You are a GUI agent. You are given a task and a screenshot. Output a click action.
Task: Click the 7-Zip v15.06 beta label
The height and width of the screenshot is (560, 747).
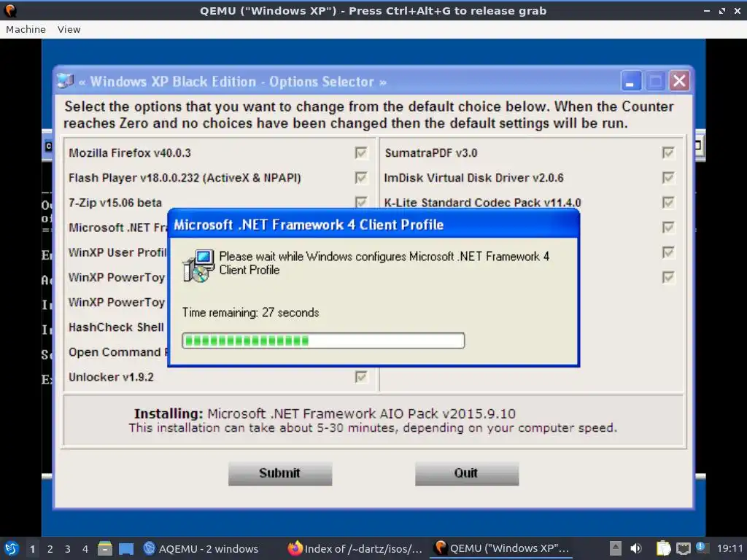[115, 203]
